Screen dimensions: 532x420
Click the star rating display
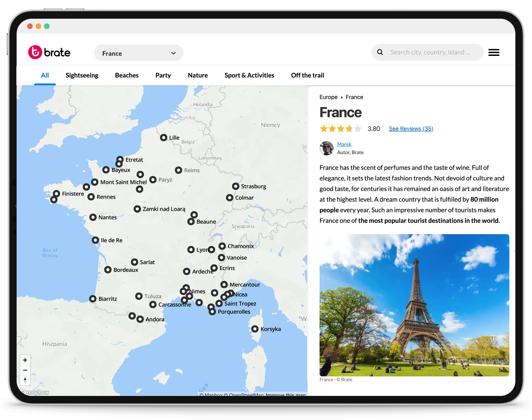(340, 129)
